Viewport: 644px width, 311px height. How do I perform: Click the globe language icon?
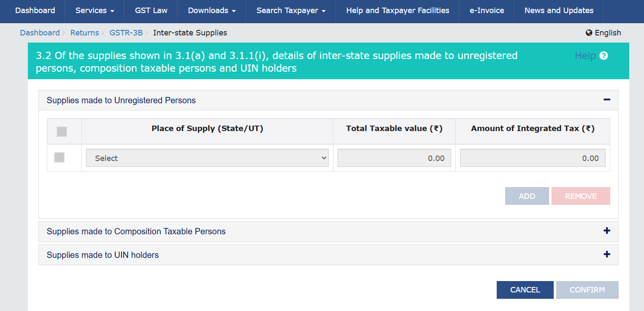point(589,33)
